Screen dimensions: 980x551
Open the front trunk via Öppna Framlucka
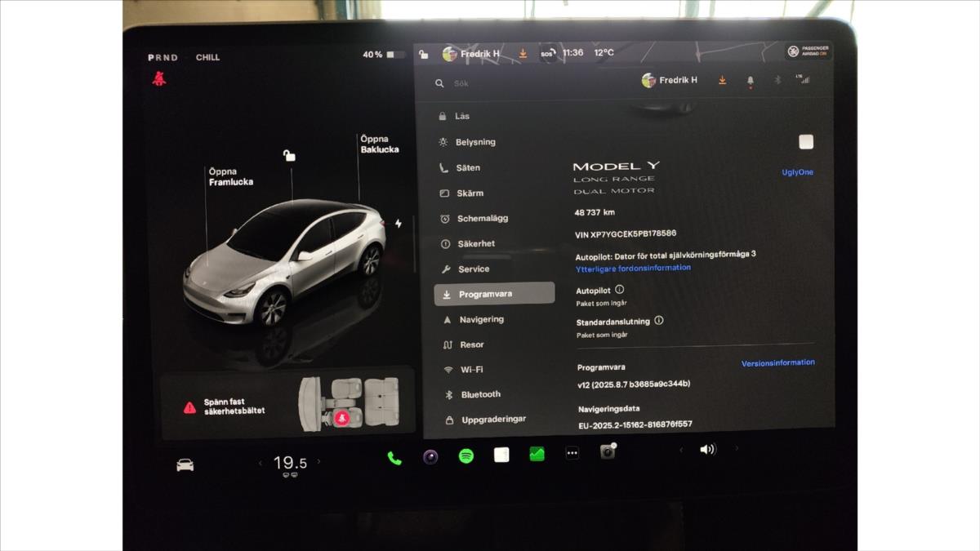[x=230, y=177]
